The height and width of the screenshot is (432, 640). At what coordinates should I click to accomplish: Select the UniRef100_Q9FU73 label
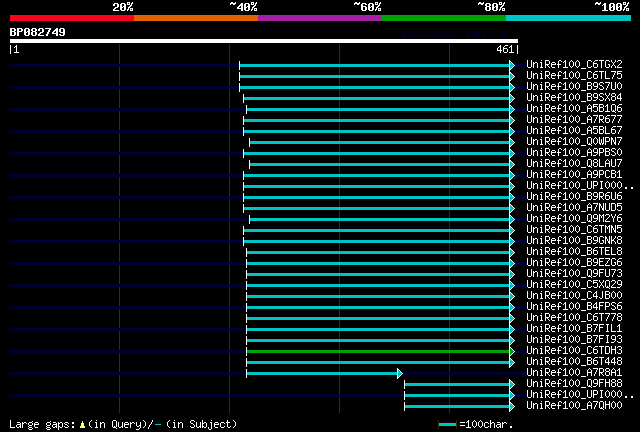click(574, 274)
